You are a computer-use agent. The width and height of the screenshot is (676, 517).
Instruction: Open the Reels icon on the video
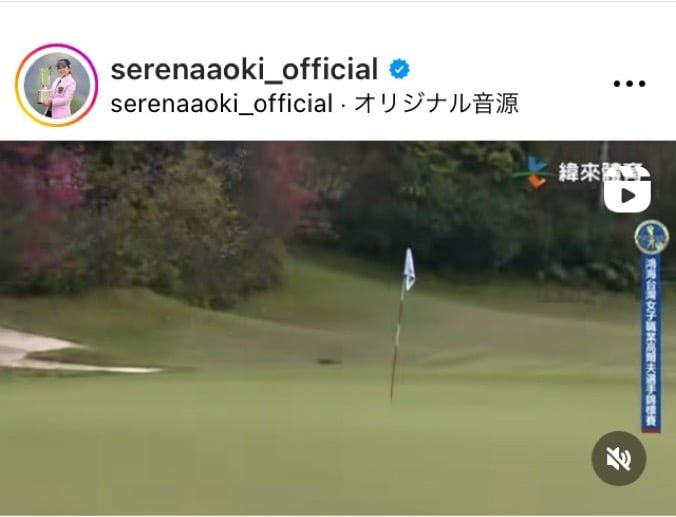pyautogui.click(x=627, y=190)
